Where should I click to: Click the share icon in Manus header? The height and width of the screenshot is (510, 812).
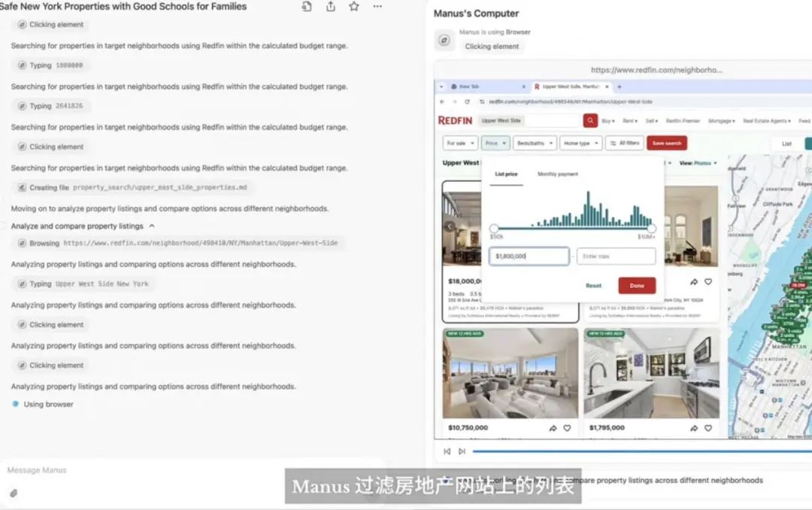(330, 7)
